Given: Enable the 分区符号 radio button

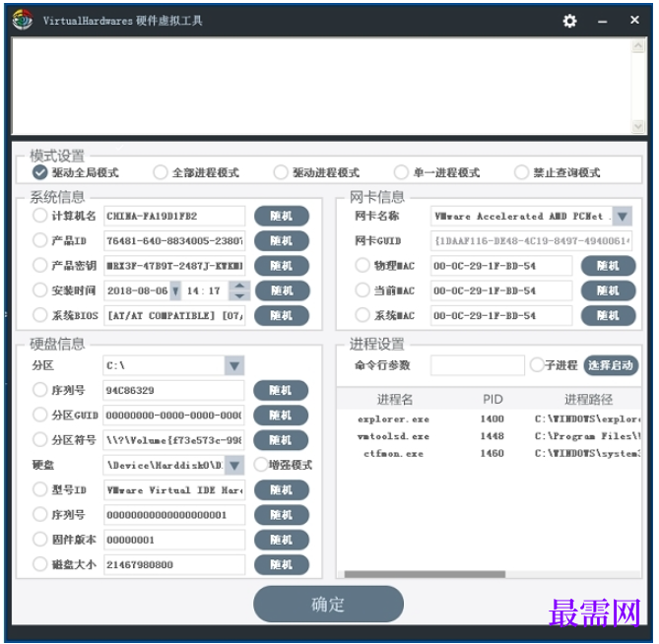Looking at the screenshot, I should point(40,440).
